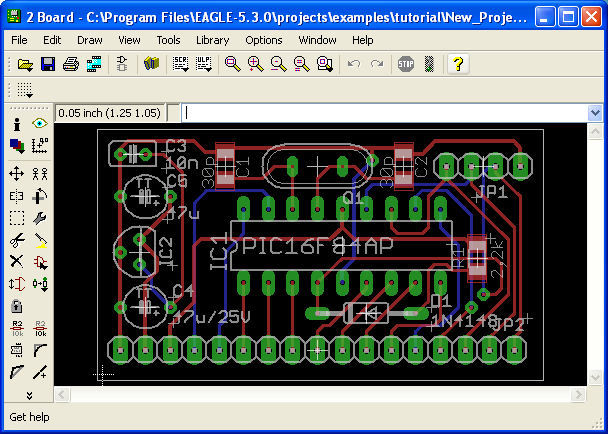Zoom in on the board
Viewport: 608px width, 434px height.
tap(256, 64)
